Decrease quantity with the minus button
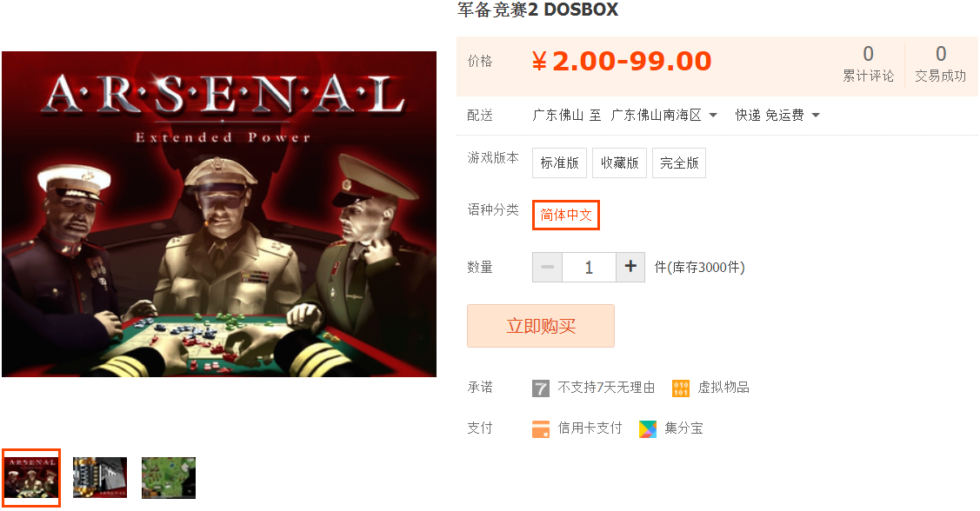This screenshot has width=980, height=511. [x=548, y=267]
